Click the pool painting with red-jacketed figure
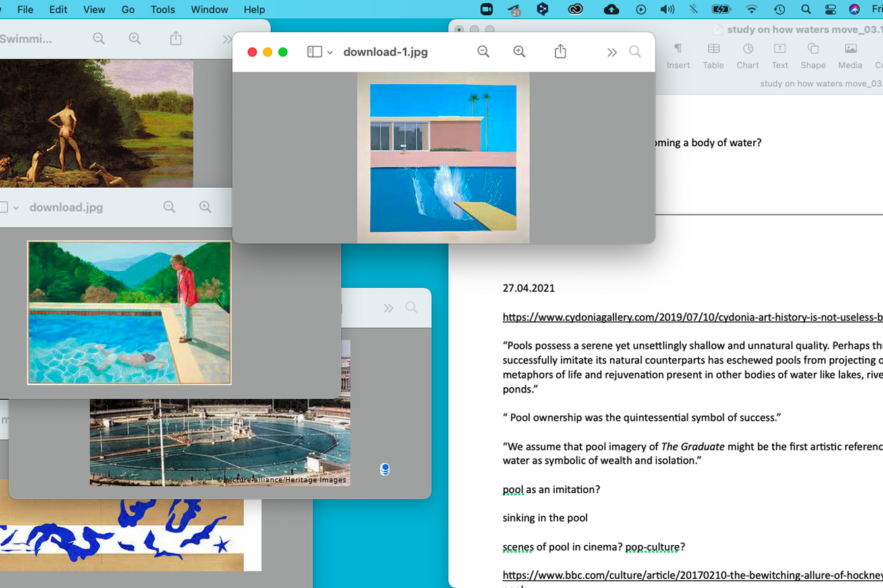The image size is (883, 588). (129, 312)
